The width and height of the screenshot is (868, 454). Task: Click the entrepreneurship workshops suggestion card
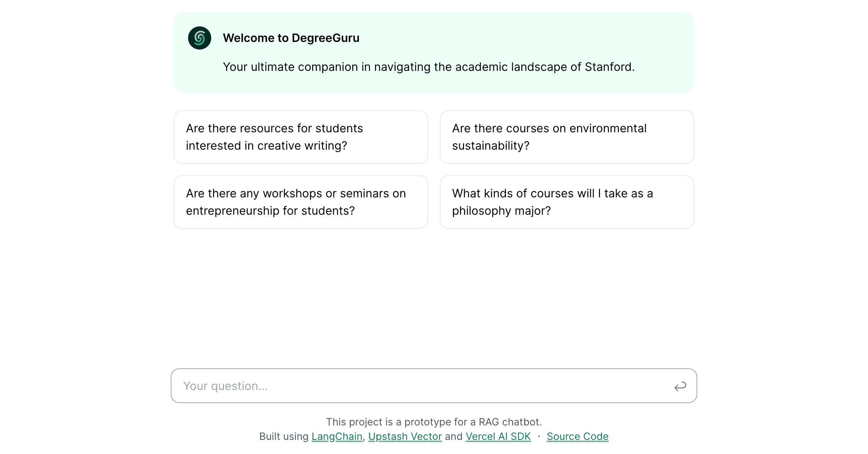coord(301,202)
